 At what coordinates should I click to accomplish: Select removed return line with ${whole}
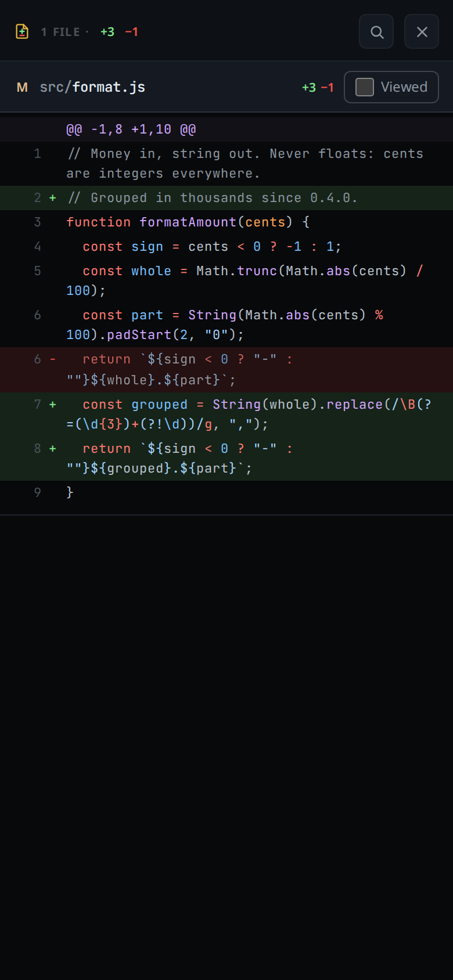tap(227, 369)
